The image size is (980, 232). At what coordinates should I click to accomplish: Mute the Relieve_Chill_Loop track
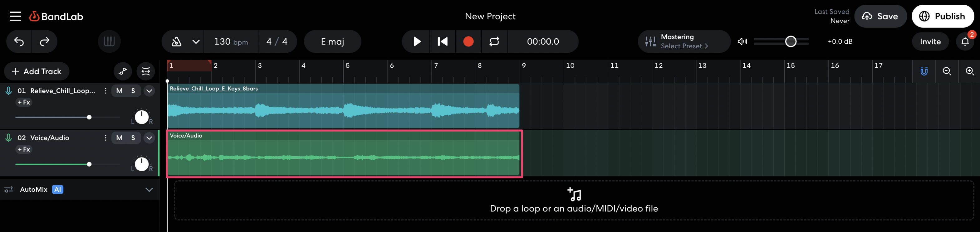pyautogui.click(x=119, y=91)
